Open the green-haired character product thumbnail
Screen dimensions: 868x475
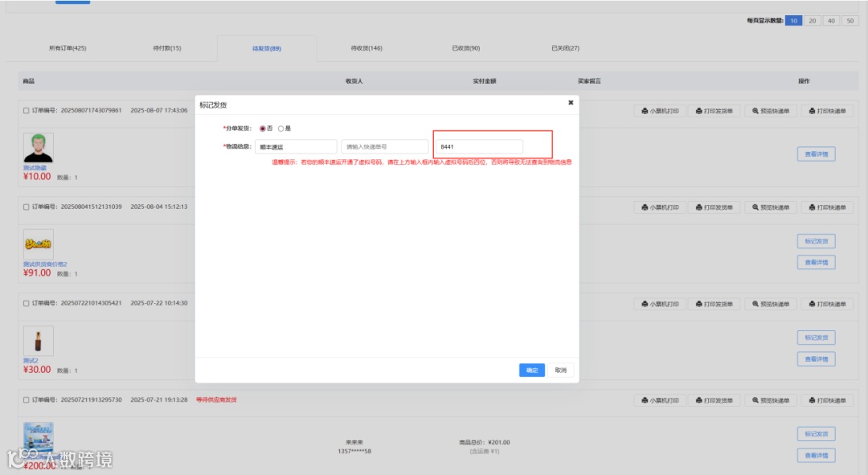coord(39,148)
